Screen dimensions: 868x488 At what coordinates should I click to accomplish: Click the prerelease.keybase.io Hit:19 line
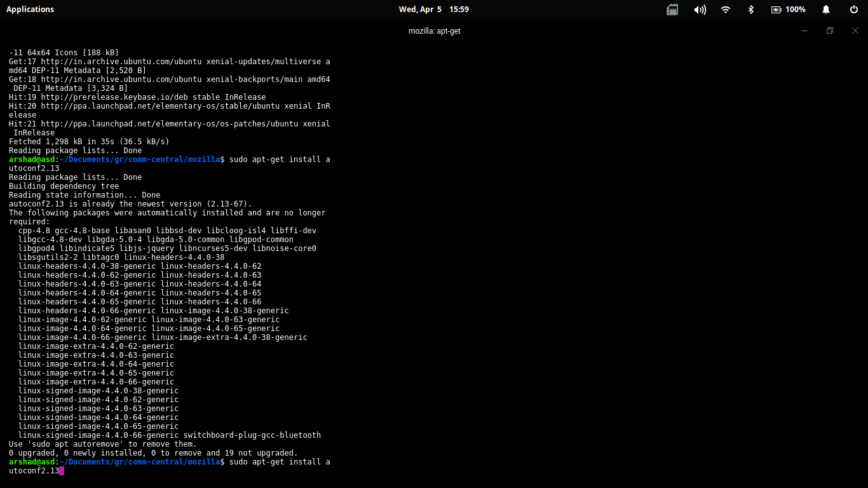click(x=137, y=97)
